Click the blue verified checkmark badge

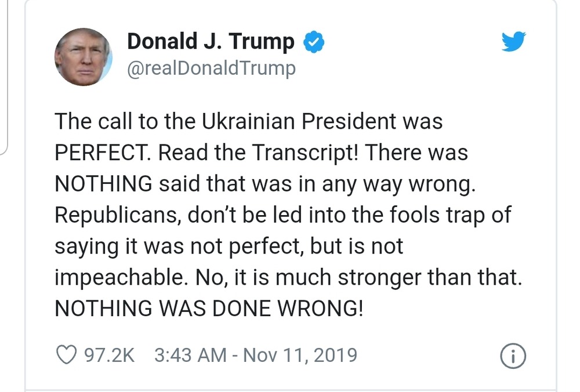(314, 42)
